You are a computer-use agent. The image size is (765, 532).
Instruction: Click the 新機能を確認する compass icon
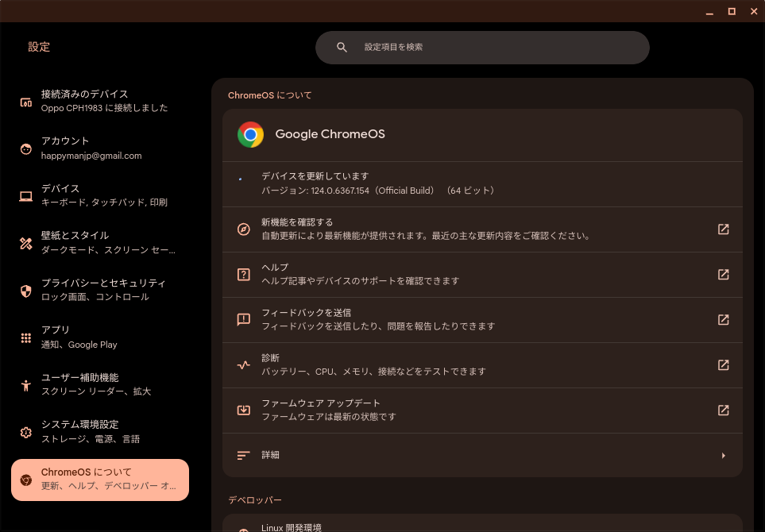pos(243,229)
